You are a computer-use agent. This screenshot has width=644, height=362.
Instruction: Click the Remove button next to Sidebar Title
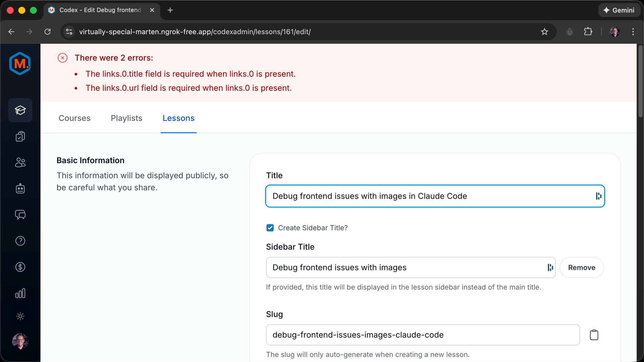[582, 267]
